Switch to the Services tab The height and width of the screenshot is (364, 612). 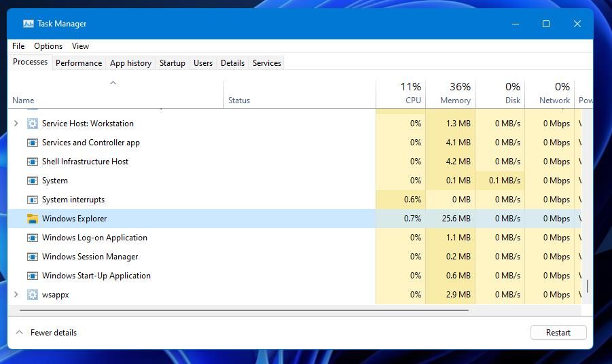[267, 63]
